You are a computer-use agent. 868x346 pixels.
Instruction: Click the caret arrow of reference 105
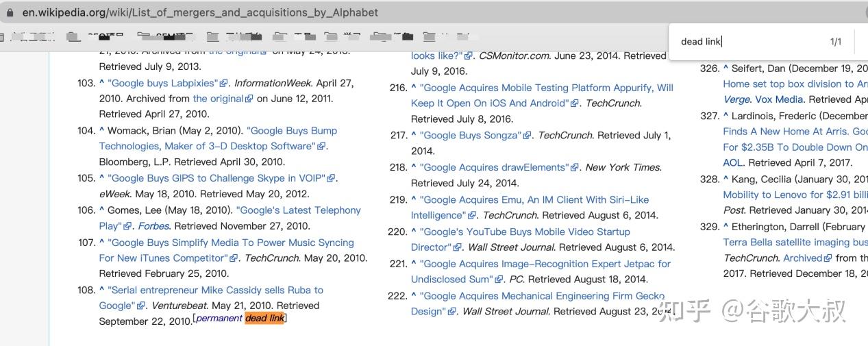[x=102, y=178]
